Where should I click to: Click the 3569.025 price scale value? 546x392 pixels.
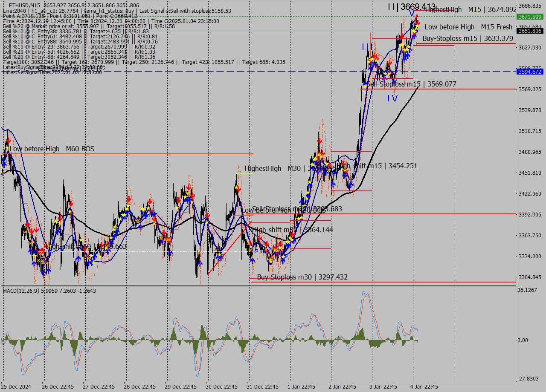pos(530,89)
